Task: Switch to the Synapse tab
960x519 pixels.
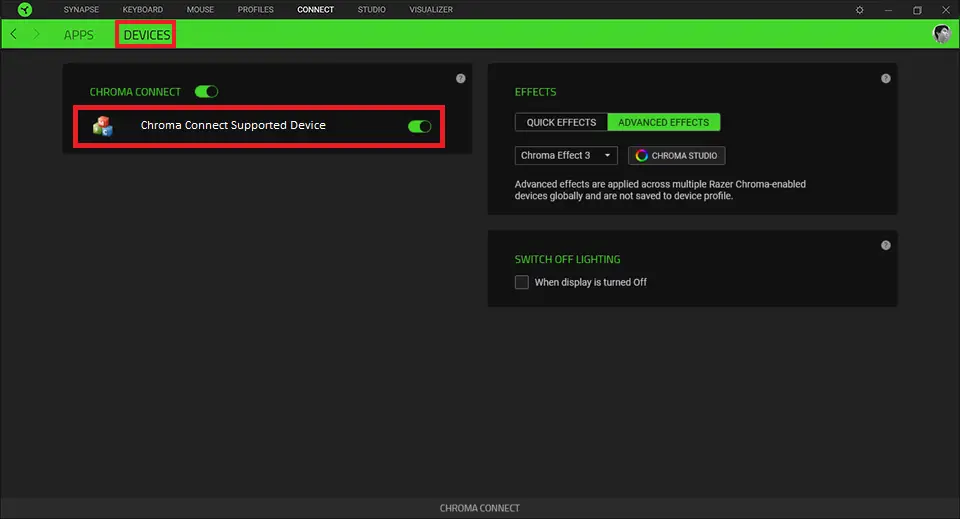Action: 81,10
